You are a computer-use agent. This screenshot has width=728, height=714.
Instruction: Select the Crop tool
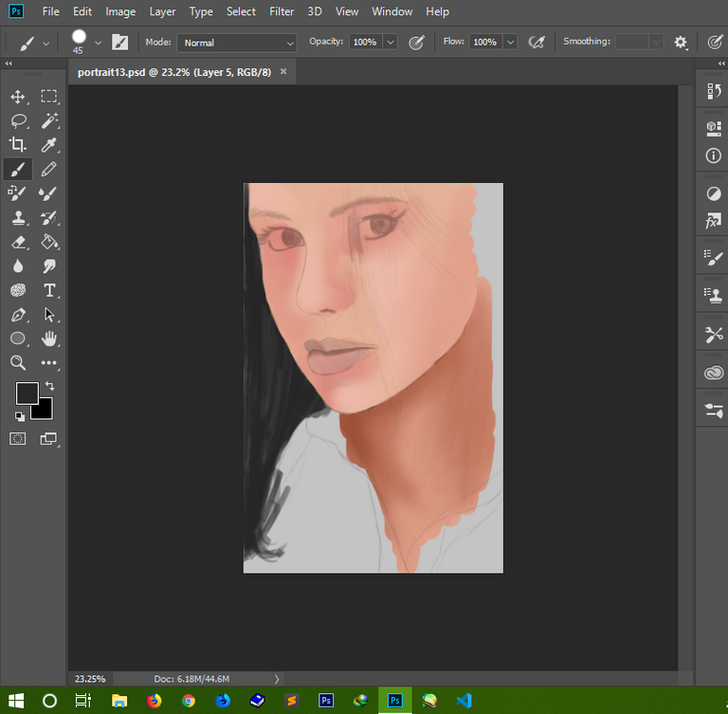18,145
